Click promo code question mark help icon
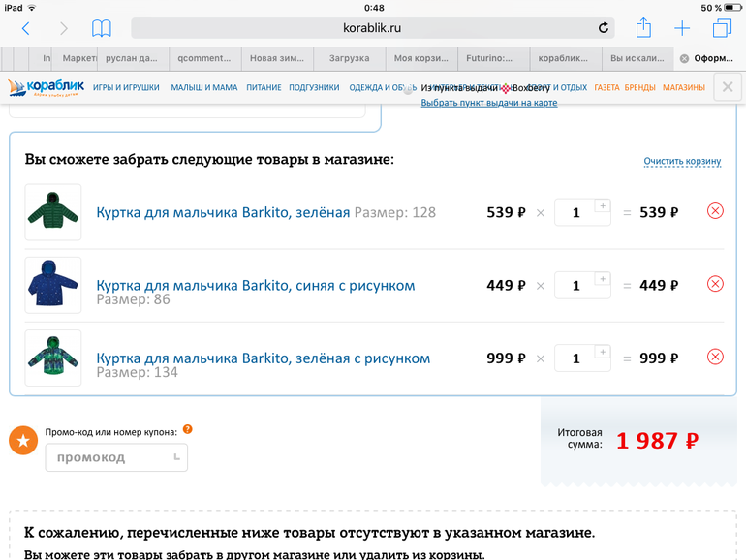 pos(188,429)
